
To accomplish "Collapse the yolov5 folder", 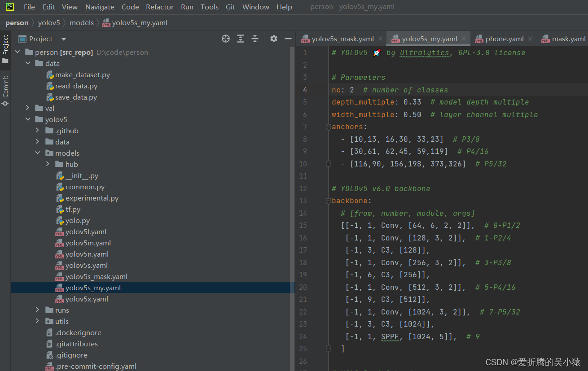I will click(28, 119).
